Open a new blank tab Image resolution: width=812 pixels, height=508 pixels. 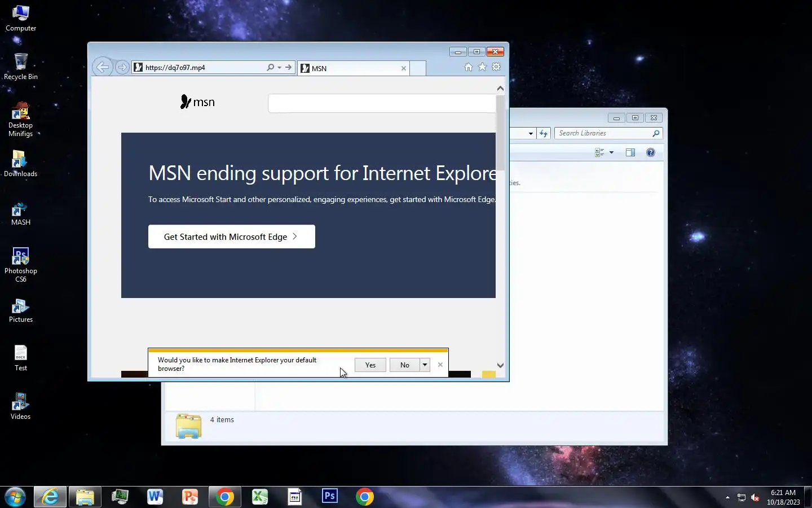418,68
